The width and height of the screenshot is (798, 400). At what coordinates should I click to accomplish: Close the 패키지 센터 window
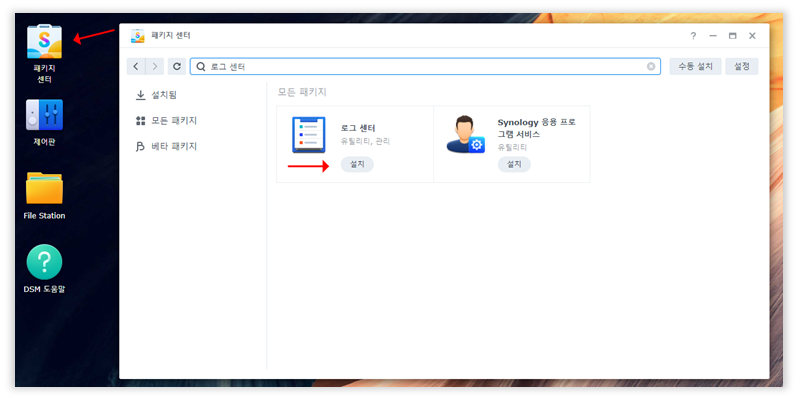pos(752,36)
